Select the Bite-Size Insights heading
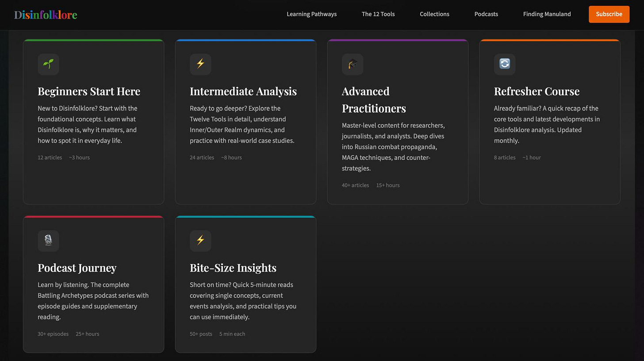The height and width of the screenshot is (361, 644). pos(233,268)
